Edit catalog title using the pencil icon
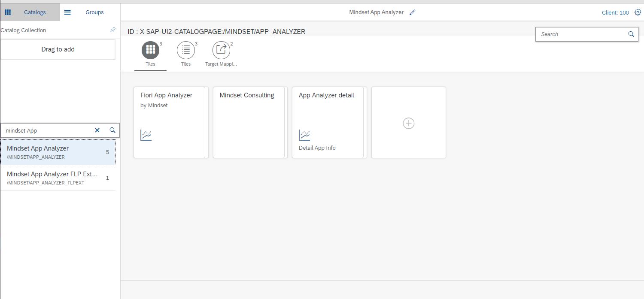This screenshot has height=299, width=644. pos(412,12)
